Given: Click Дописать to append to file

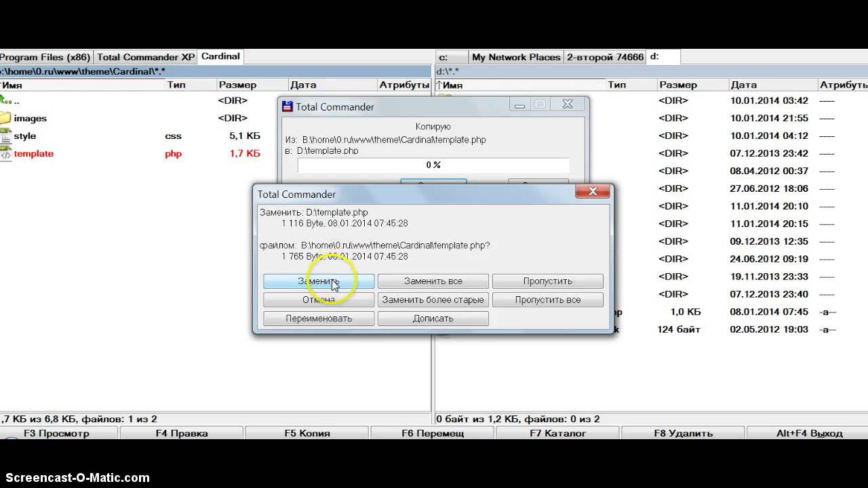Looking at the screenshot, I should [433, 319].
